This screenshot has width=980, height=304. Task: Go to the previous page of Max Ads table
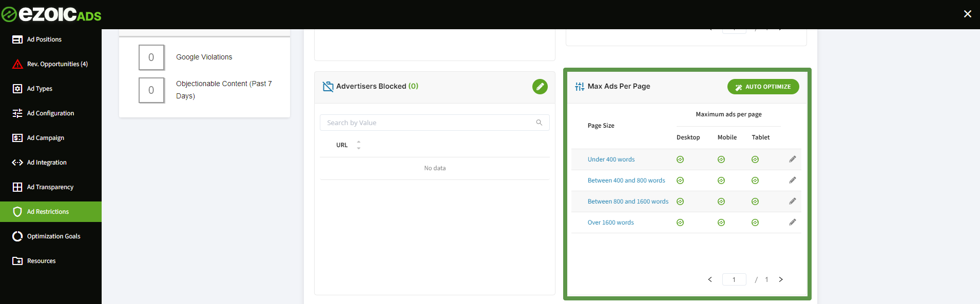[710, 279]
